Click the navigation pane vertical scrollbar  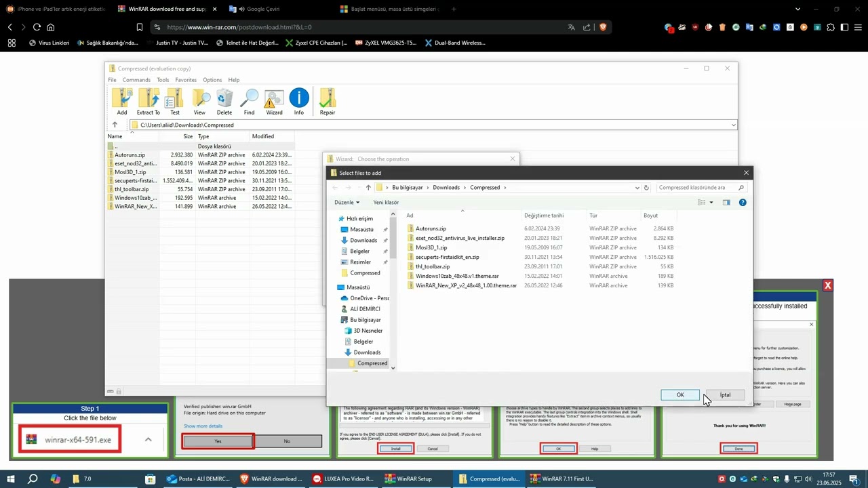click(x=393, y=290)
